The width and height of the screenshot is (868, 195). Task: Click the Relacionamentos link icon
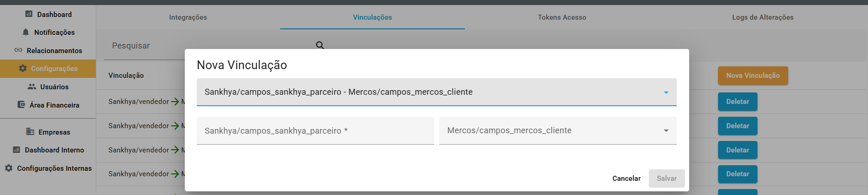[18, 50]
